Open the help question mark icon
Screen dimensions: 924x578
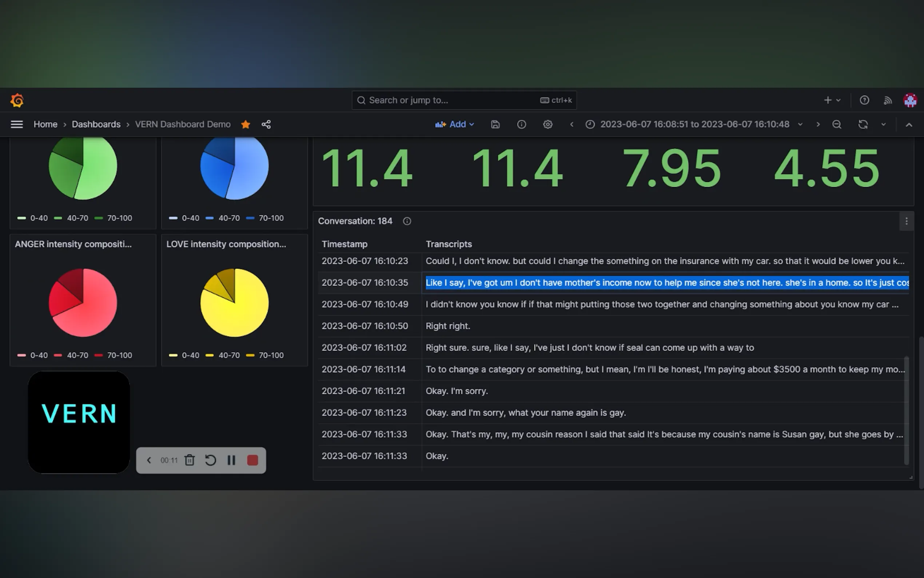pos(864,100)
